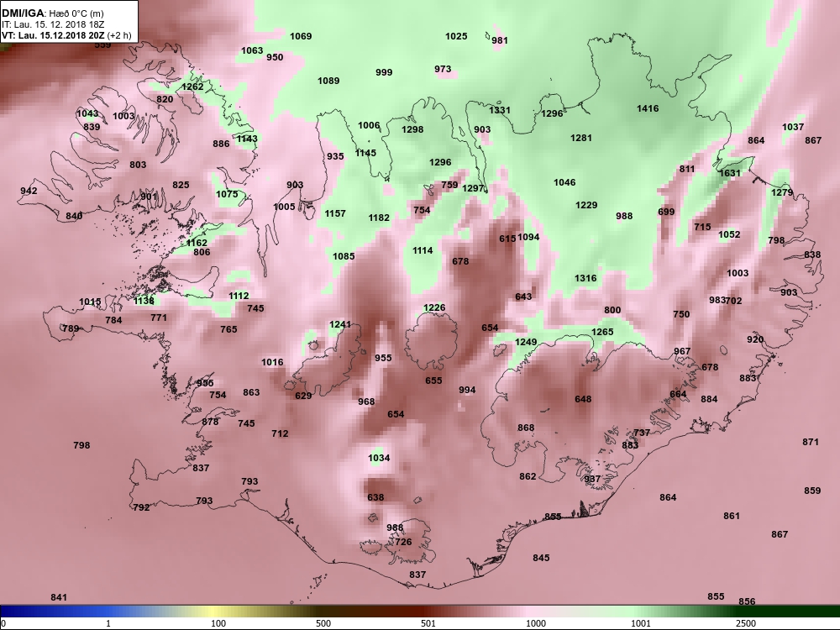Select the 1037 value off the northeast coast
The image size is (840, 630).
[x=793, y=127]
